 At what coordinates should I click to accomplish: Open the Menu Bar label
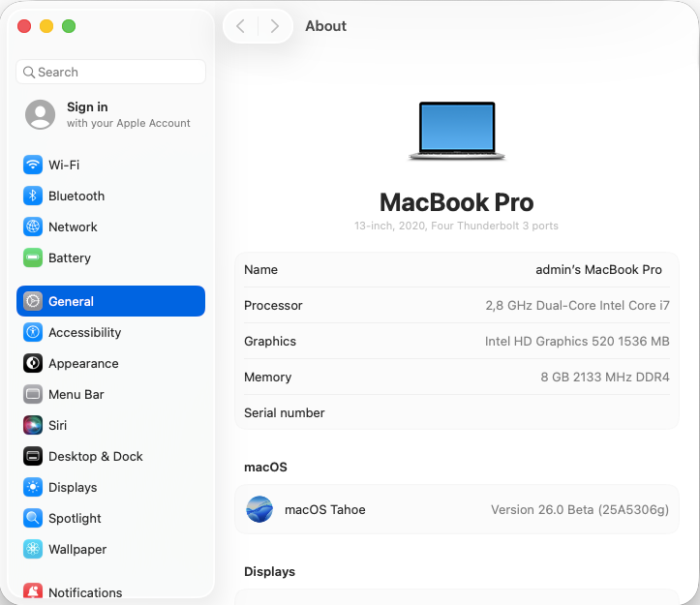(76, 394)
